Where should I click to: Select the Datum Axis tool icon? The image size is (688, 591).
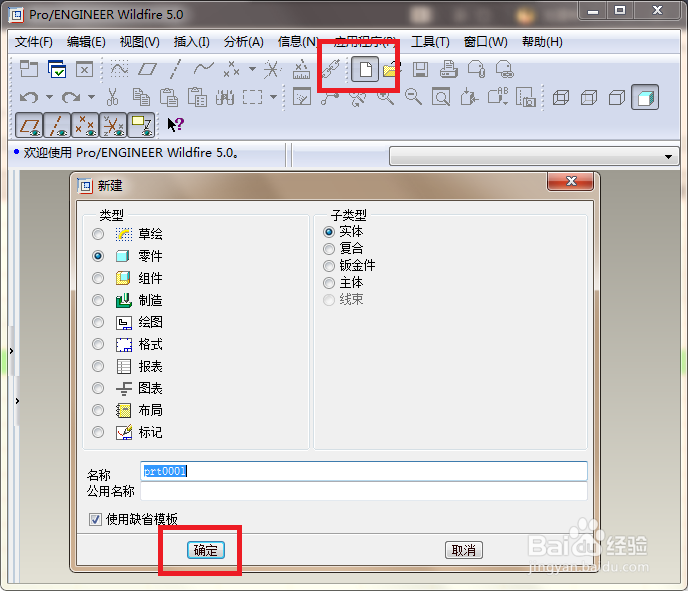pos(176,69)
